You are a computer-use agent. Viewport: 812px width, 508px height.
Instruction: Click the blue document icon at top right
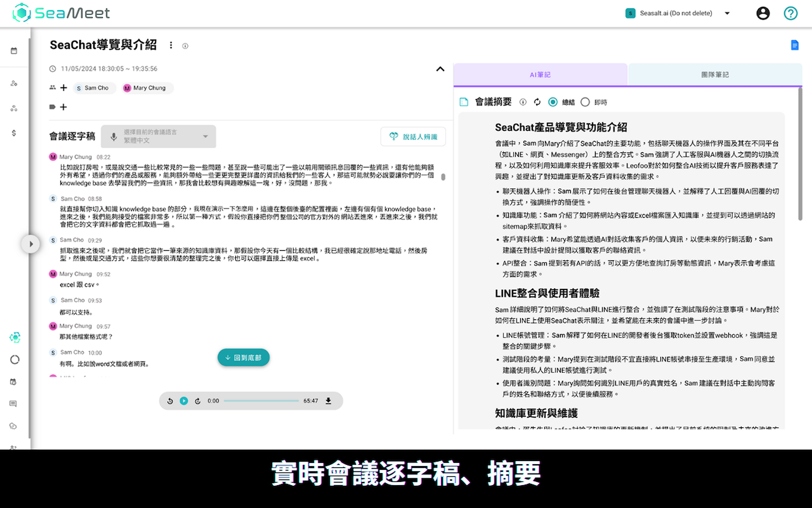[794, 45]
